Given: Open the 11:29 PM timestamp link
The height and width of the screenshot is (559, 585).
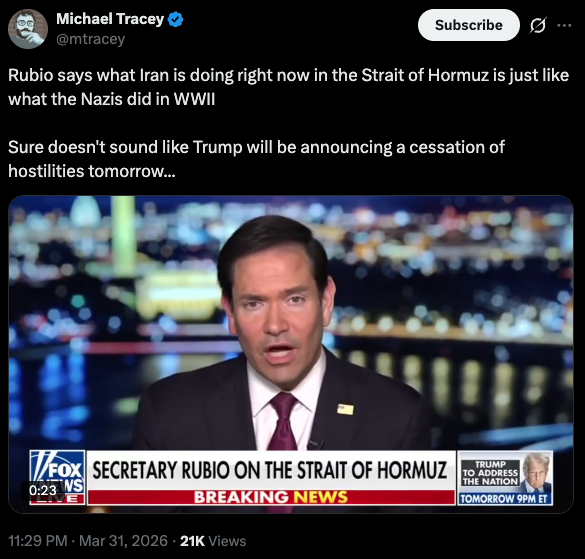Looking at the screenshot, I should [38, 541].
